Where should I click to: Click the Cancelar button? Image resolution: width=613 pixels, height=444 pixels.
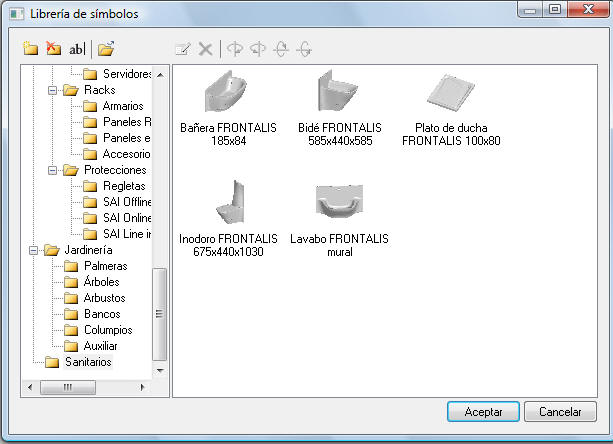(x=560, y=412)
